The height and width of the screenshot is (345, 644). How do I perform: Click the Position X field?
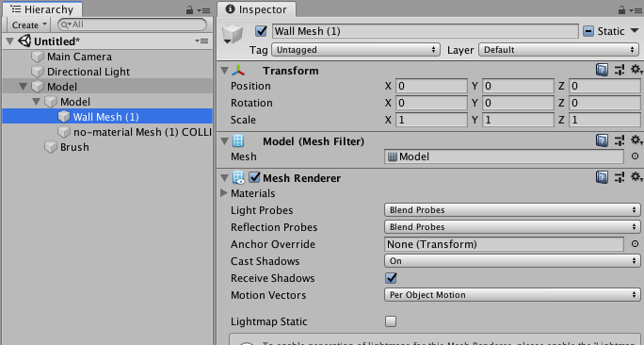(431, 86)
